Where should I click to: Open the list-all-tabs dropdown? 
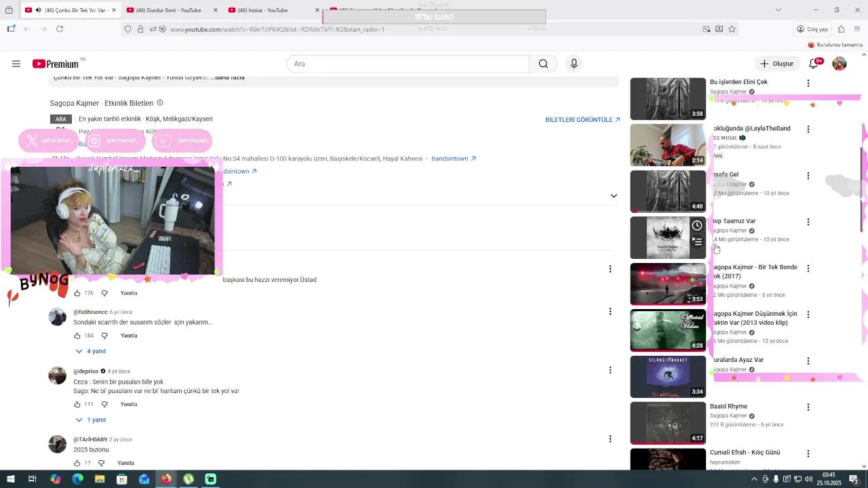click(x=778, y=10)
